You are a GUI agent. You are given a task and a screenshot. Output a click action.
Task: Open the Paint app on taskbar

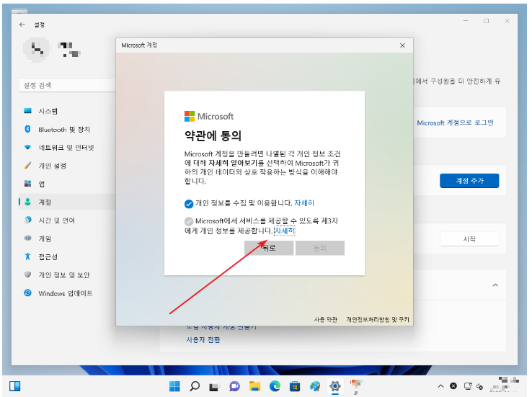point(315,386)
